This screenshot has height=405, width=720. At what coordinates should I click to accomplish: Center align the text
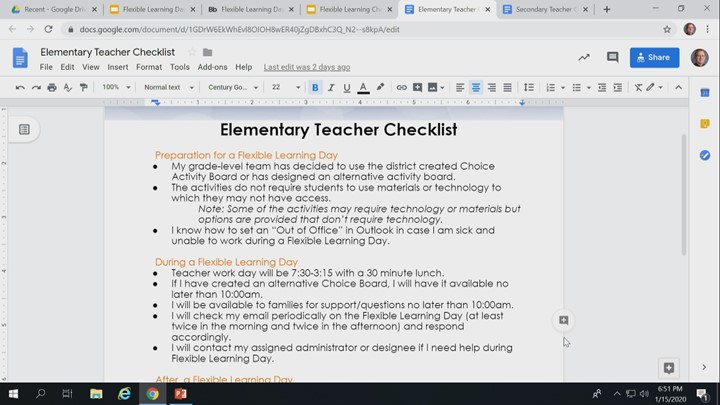[x=476, y=87]
